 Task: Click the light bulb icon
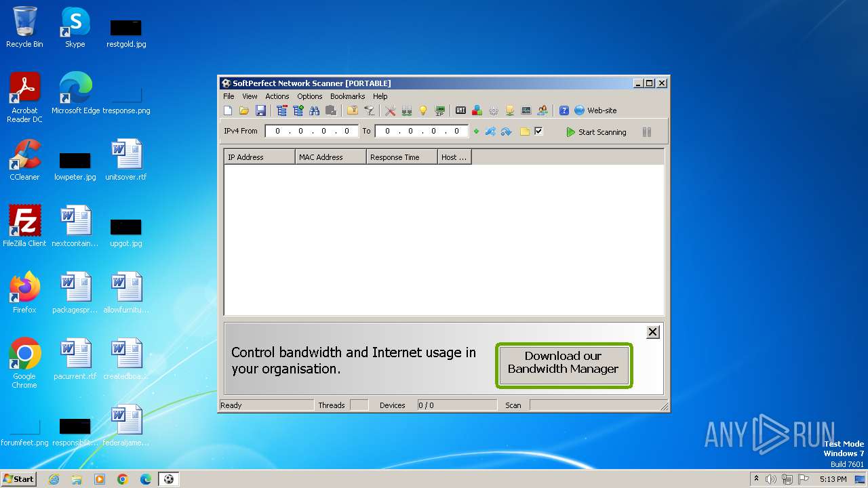point(423,110)
